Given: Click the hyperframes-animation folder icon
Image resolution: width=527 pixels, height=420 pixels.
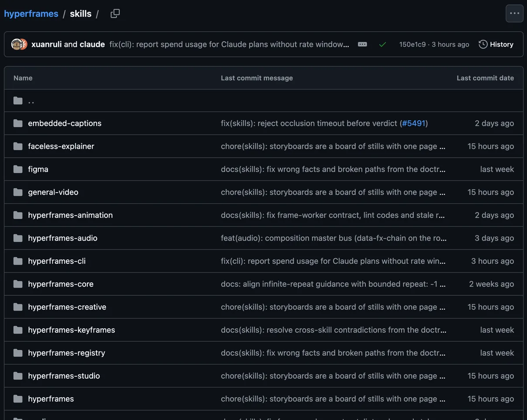Looking at the screenshot, I should (18, 215).
